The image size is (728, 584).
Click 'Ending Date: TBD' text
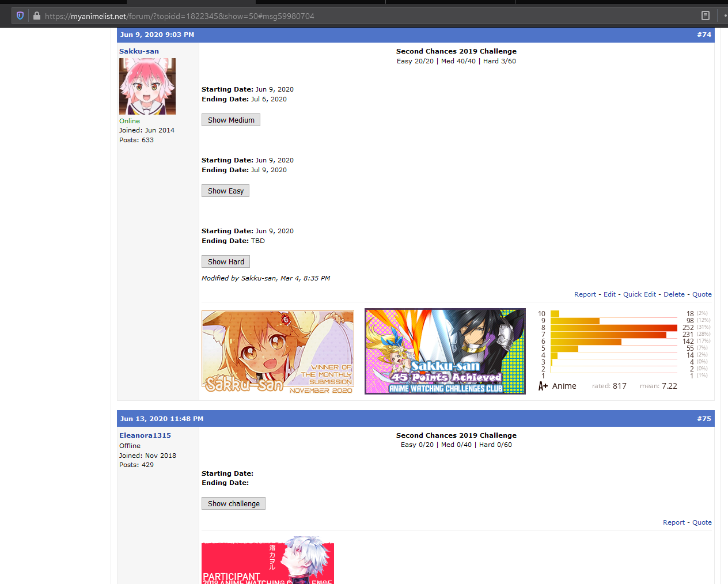233,241
